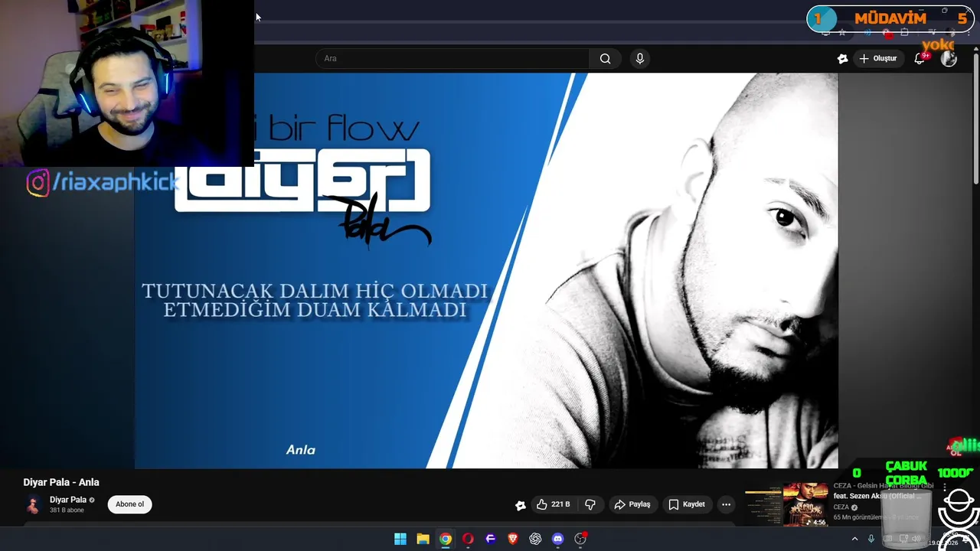
Task: Open Opera browser from the taskbar
Action: click(468, 539)
